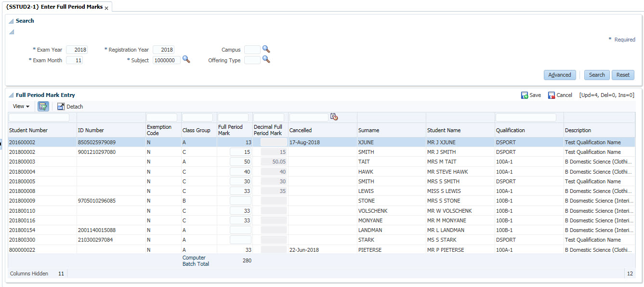Image resolution: width=644 pixels, height=287 pixels.
Task: Sort by the Surname column header
Action: click(x=368, y=130)
